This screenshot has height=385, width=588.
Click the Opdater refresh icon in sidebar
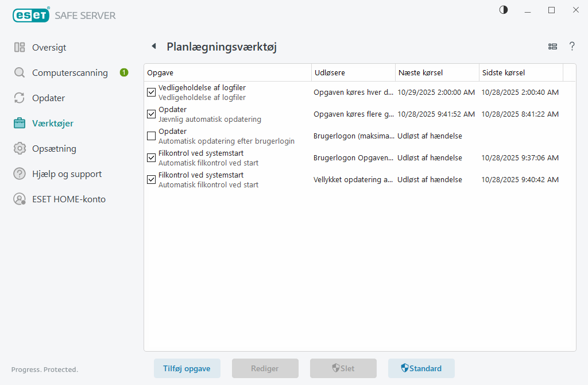pyautogui.click(x=20, y=98)
